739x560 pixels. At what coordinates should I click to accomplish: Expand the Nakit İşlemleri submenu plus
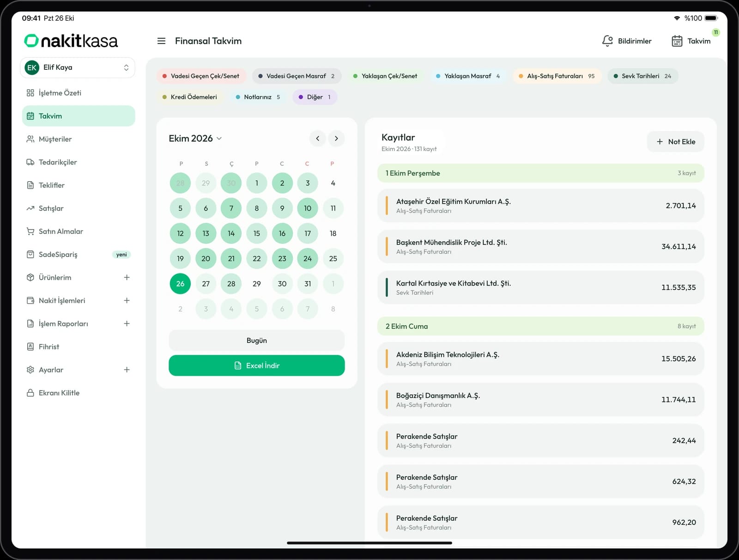127,300
